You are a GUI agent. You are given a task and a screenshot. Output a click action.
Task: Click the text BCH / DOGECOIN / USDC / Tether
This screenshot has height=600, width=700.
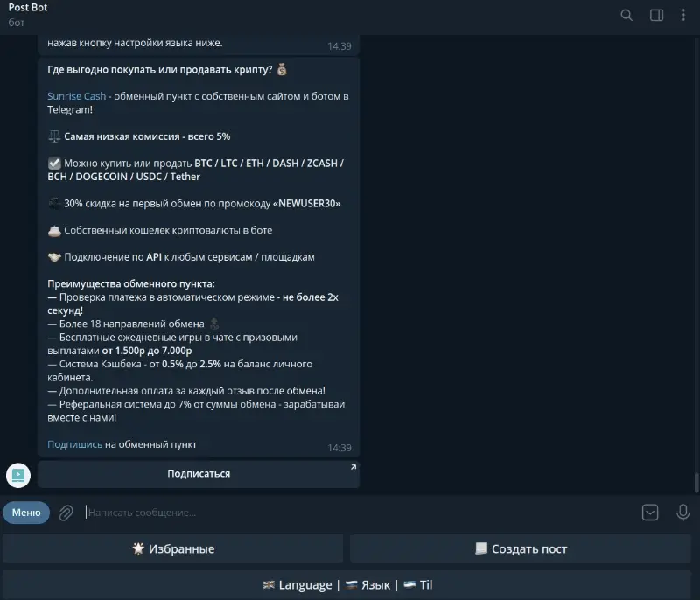[123, 177]
